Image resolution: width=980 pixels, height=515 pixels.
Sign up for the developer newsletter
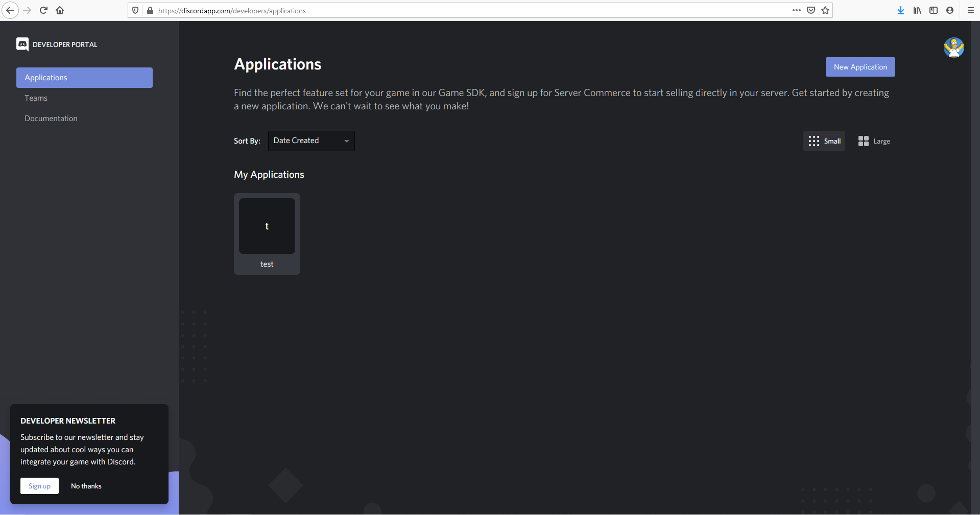[39, 486]
